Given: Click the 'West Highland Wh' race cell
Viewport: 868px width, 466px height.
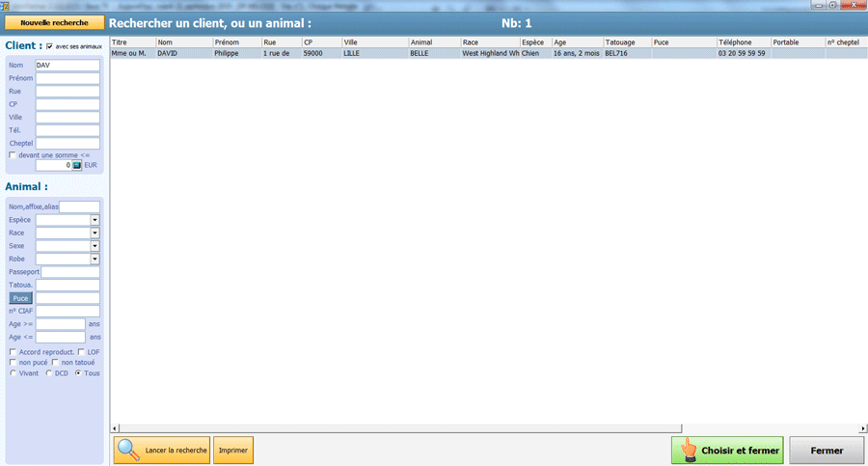Looking at the screenshot, I should coord(491,53).
